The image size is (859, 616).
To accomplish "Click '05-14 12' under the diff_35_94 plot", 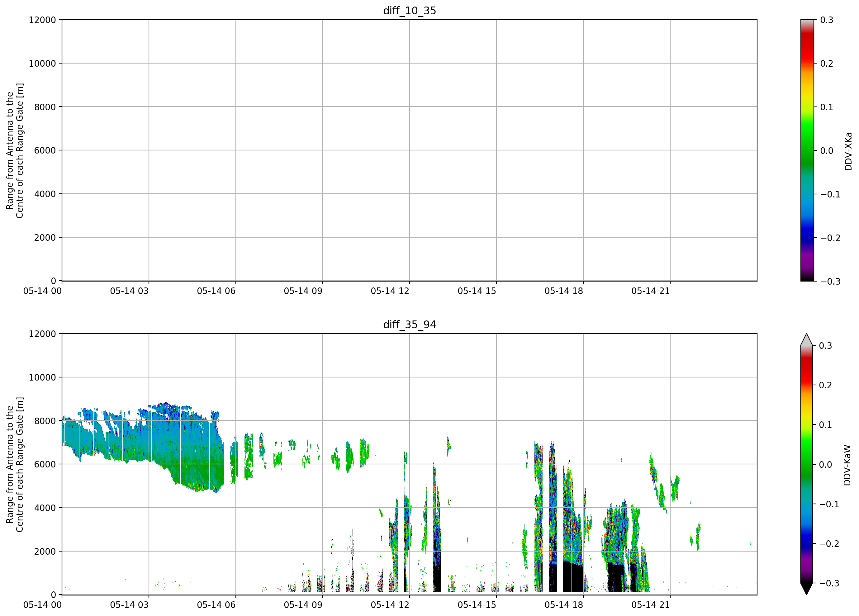I will pyautogui.click(x=390, y=605).
